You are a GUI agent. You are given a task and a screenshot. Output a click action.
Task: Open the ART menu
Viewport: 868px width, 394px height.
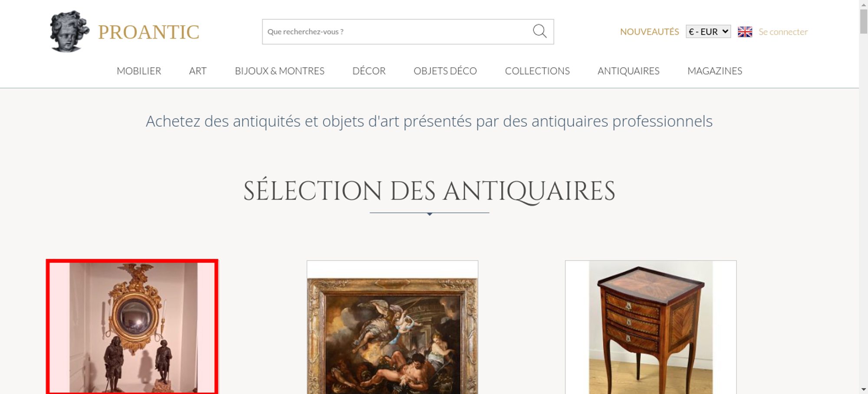coord(198,71)
